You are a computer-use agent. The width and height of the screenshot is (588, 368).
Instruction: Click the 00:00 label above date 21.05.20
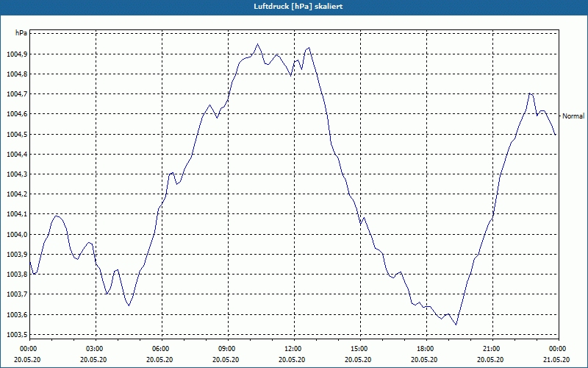point(559,349)
